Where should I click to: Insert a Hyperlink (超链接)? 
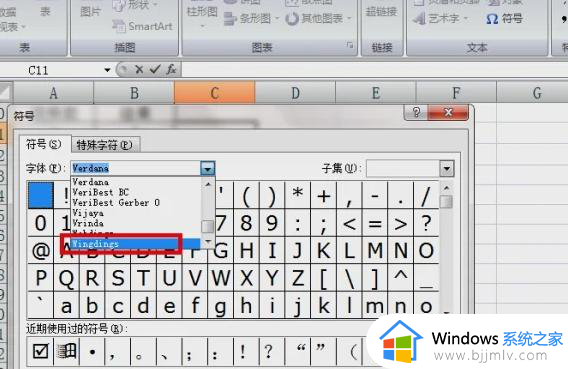point(381,12)
